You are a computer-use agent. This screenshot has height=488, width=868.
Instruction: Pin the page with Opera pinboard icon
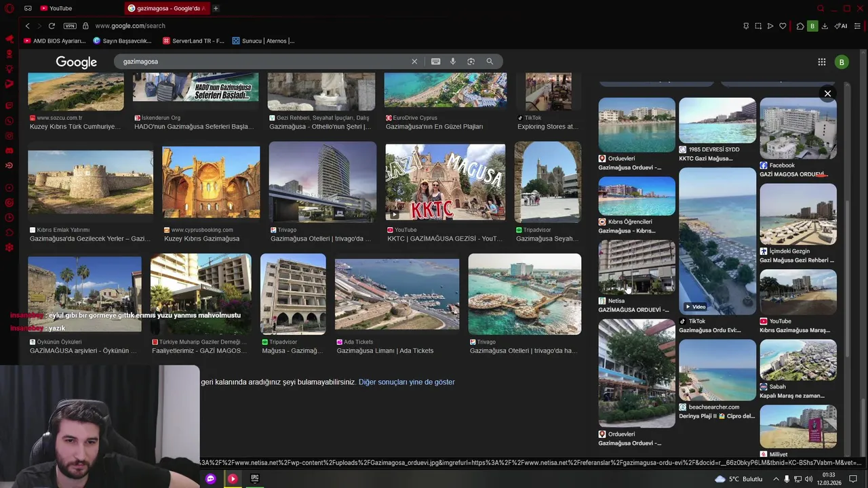tap(746, 26)
